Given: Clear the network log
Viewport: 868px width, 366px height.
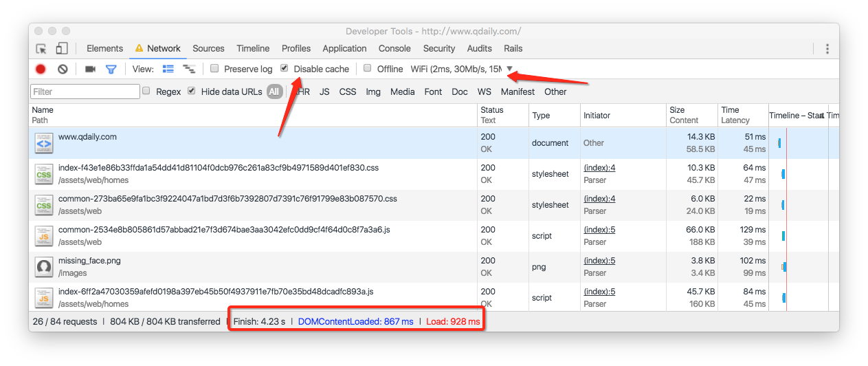Looking at the screenshot, I should [x=63, y=69].
